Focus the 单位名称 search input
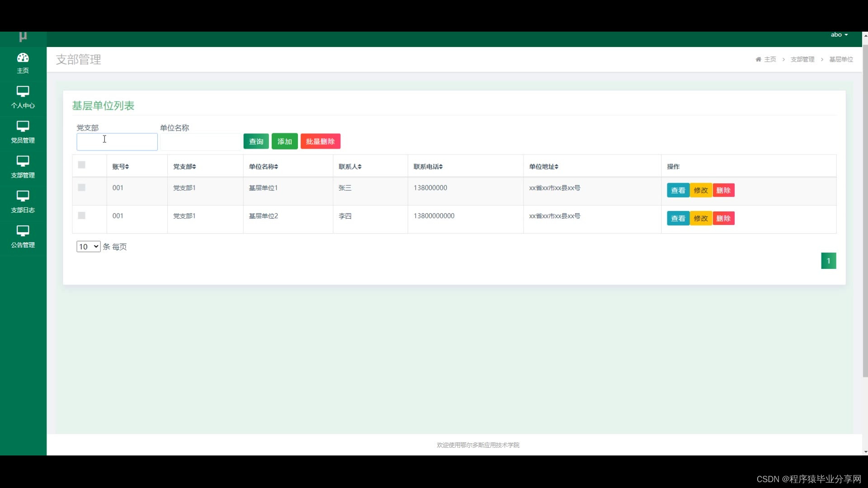 coord(200,142)
